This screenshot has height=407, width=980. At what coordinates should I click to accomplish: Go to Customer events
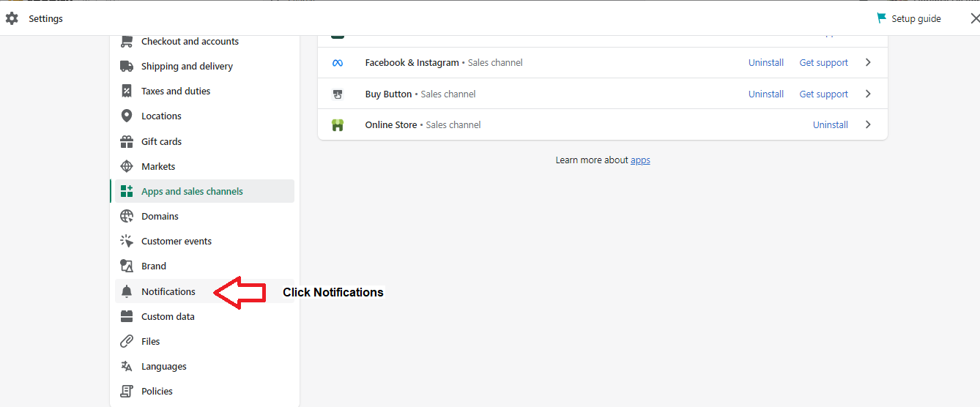204,241
